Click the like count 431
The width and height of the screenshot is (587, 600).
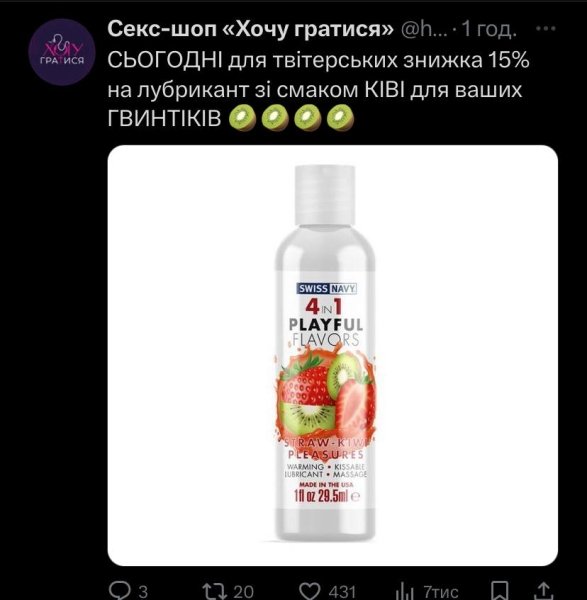[342, 592]
